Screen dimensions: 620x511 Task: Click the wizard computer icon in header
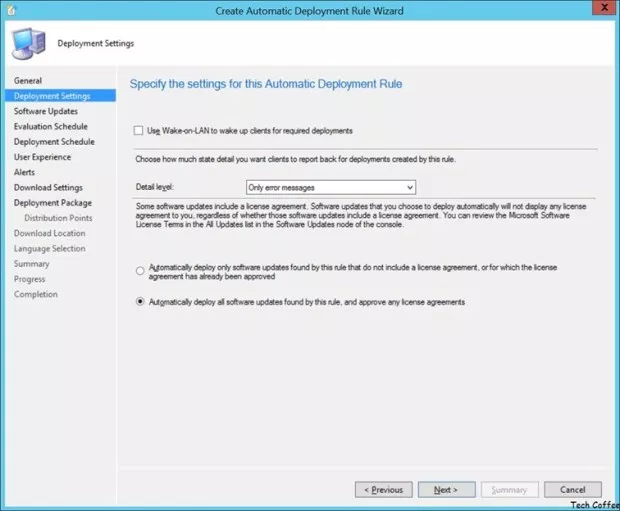[x=27, y=43]
